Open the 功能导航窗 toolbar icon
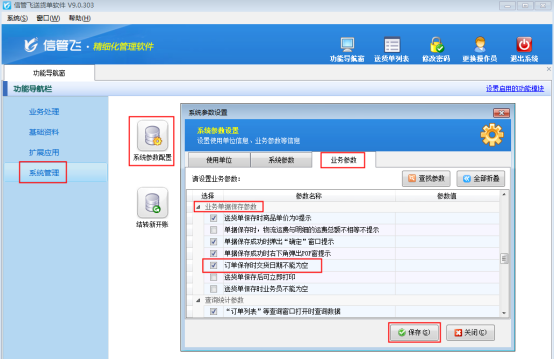Viewport: 554px width, 360px height. pos(347,45)
